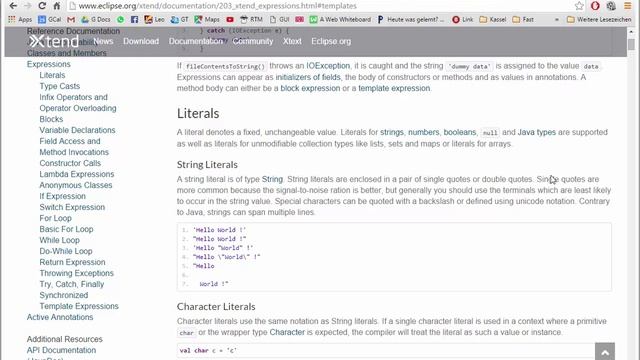Image resolution: width=640 pixels, height=360 pixels.
Task: Click the Xtend logo
Action: tap(53, 41)
